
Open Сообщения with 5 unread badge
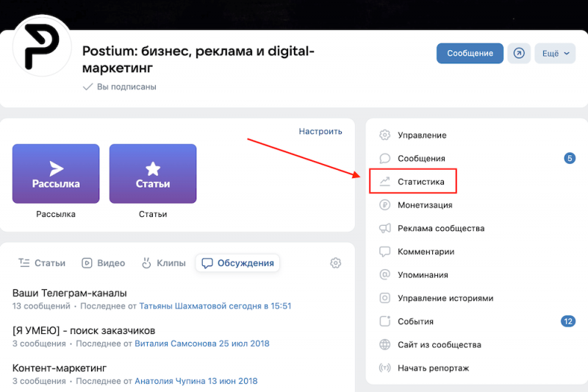point(421,158)
